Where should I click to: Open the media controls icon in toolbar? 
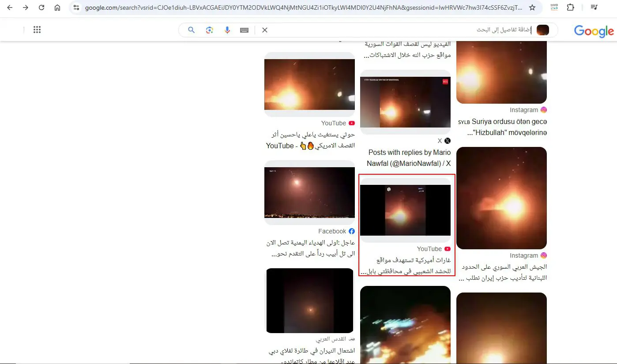pyautogui.click(x=594, y=8)
